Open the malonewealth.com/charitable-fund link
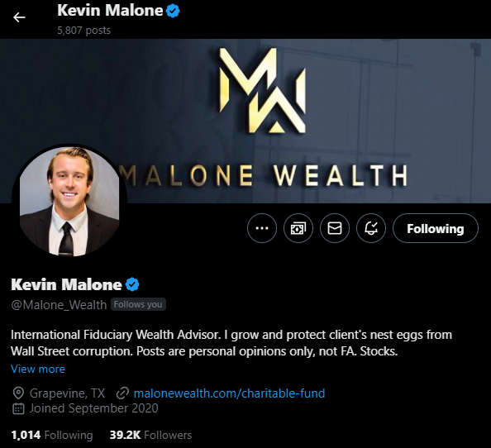Screen dimensions: 491x448 pyautogui.click(x=229, y=393)
